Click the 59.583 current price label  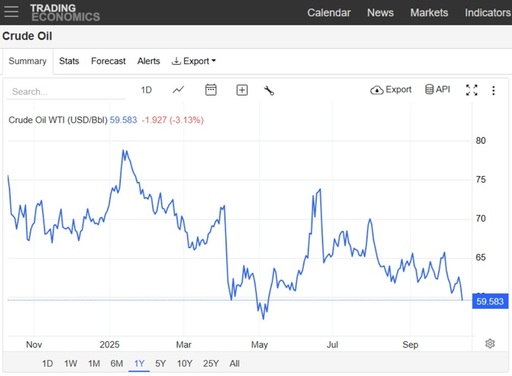point(490,301)
